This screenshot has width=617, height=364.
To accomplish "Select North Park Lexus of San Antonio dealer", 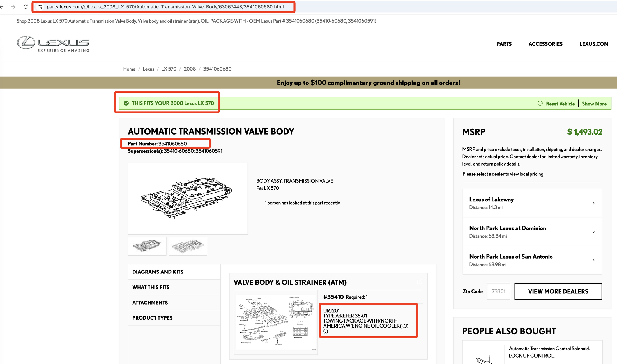I will point(532,260).
